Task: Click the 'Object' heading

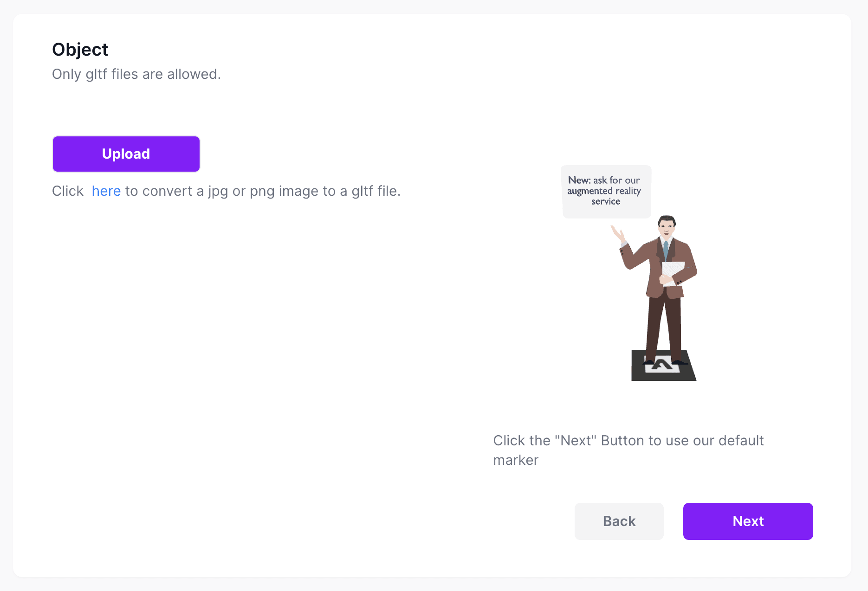Action: coord(80,50)
